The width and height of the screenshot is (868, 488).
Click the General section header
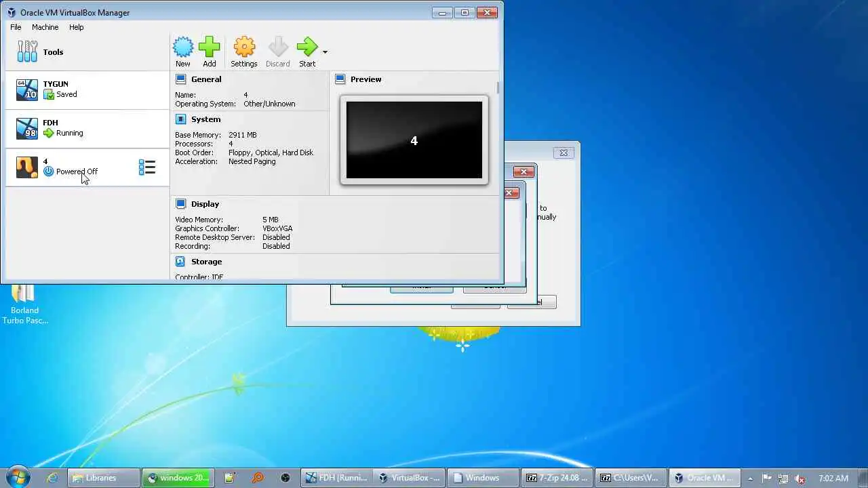point(206,79)
